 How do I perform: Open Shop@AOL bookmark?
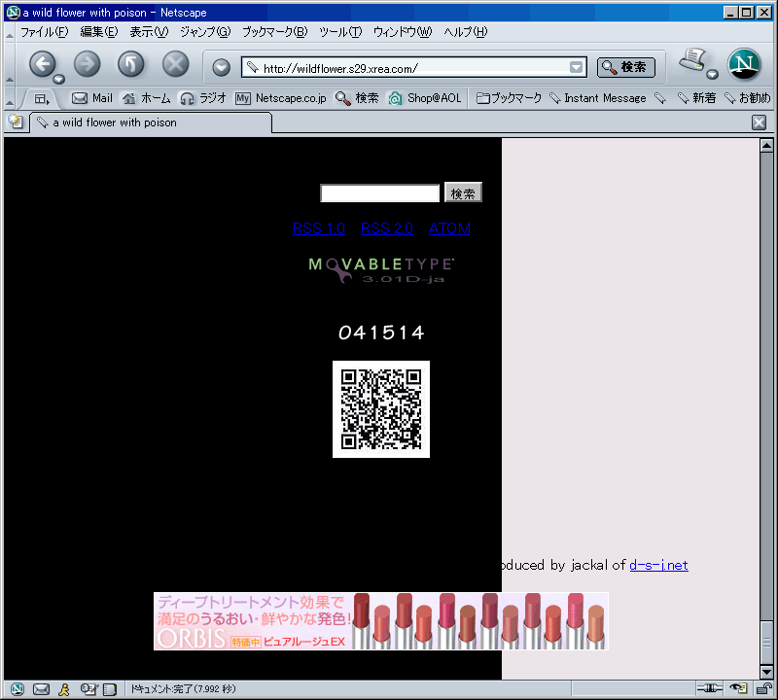pyautogui.click(x=425, y=98)
